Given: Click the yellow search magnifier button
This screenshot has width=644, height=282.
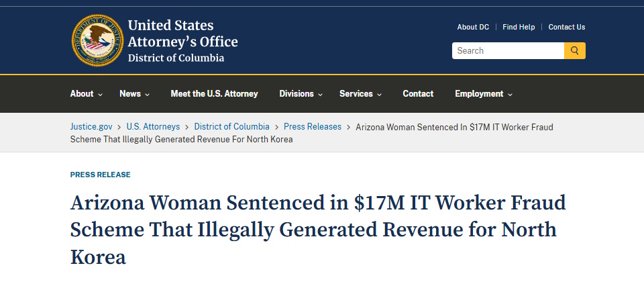Looking at the screenshot, I should point(575,50).
